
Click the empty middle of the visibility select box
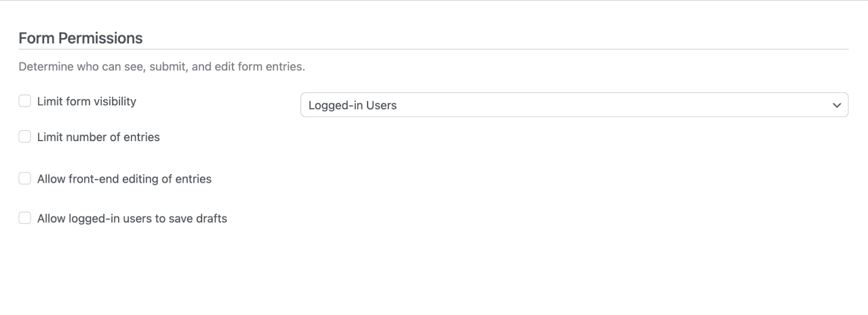click(x=610, y=105)
